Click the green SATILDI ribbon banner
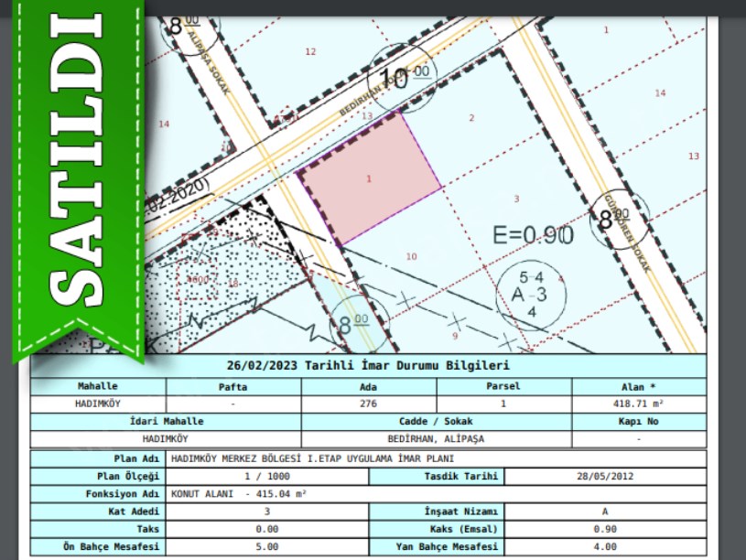Screen dimensions: 746x560 (77, 174)
